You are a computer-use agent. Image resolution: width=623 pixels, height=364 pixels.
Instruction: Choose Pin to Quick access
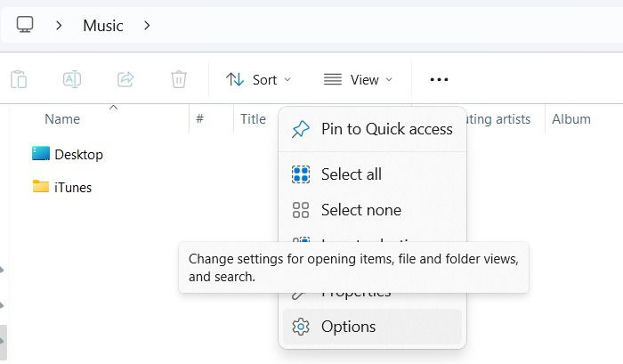372,129
